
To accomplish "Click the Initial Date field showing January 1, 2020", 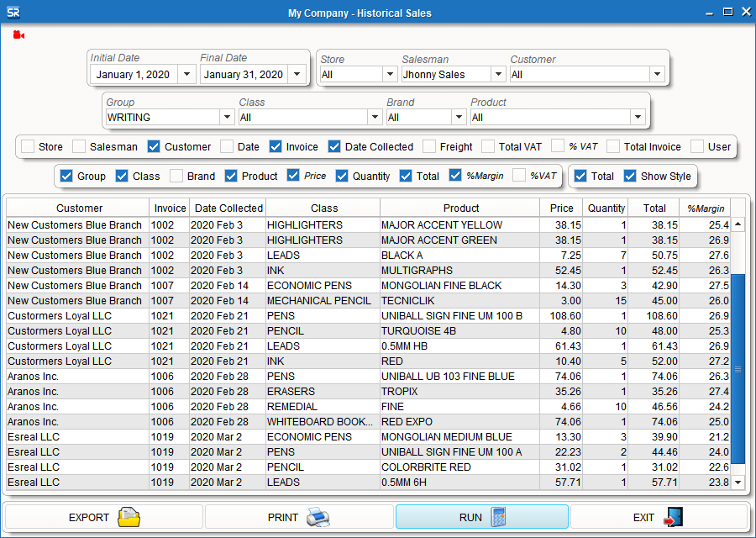I will click(x=133, y=74).
